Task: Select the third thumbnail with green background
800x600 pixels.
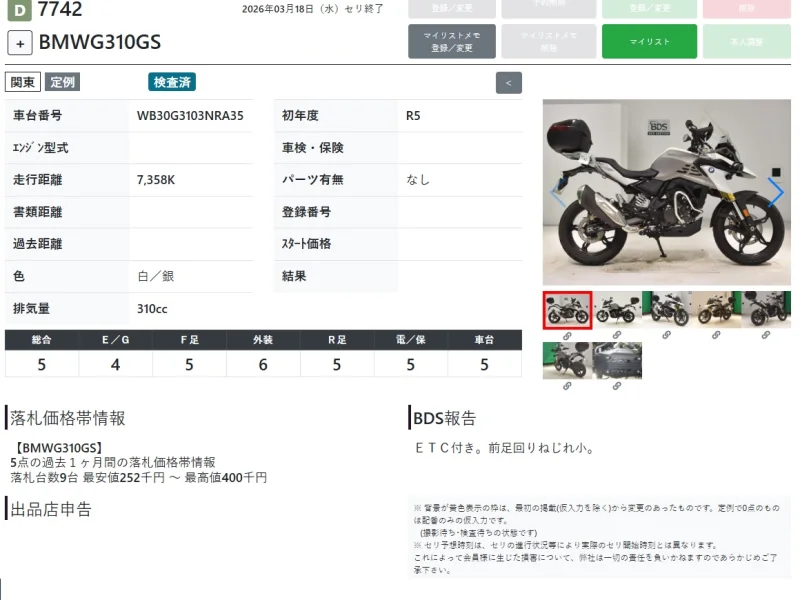Action: [666, 310]
